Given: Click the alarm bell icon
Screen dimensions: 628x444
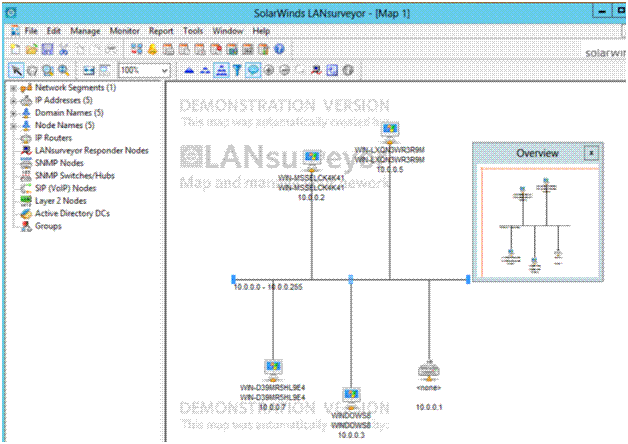Looking at the screenshot, I should pyautogui.click(x=153, y=49).
